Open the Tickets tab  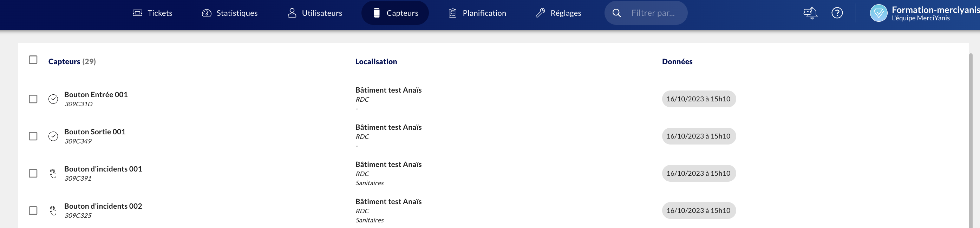coord(152,13)
